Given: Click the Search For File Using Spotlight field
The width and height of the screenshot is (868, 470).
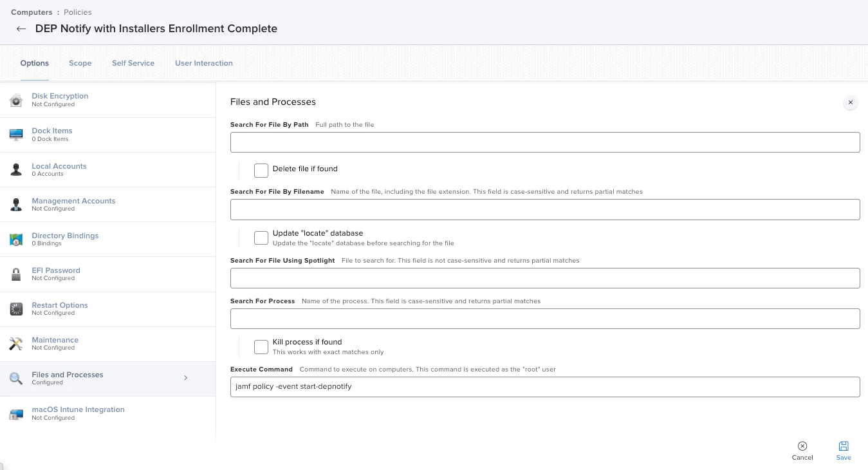Looking at the screenshot, I should coord(545,278).
